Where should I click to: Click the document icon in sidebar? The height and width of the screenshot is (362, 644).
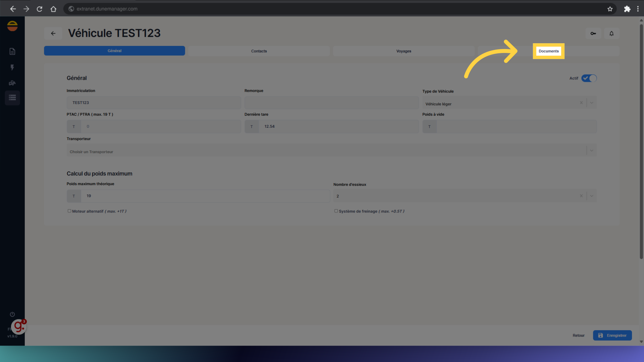click(x=12, y=51)
